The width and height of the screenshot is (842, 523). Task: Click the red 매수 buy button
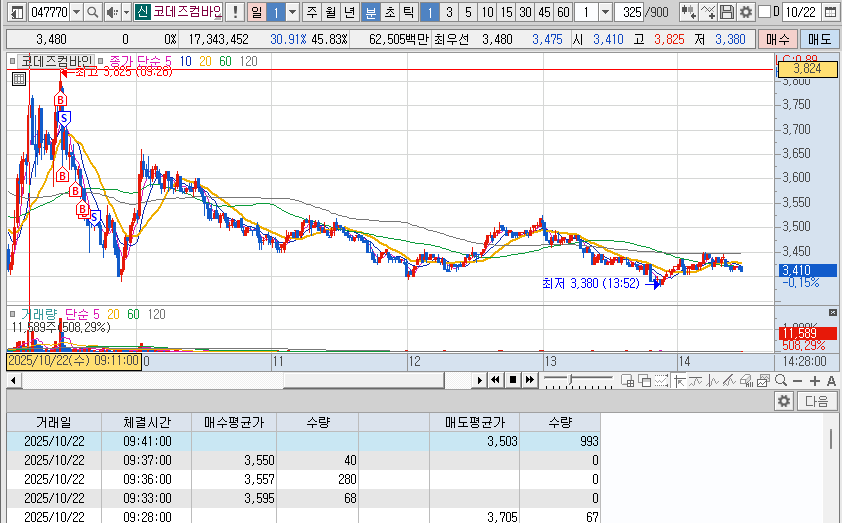[776, 39]
